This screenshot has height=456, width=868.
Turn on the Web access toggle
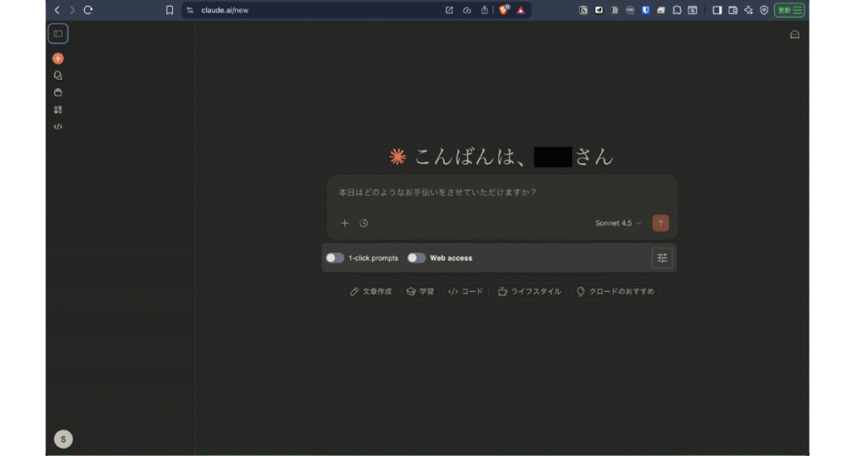[x=416, y=258]
